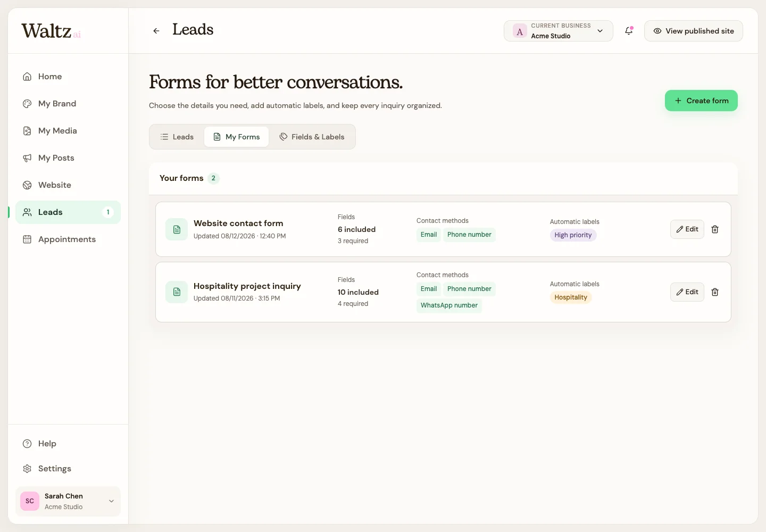Open the notifications bell
The image size is (766, 532).
[629, 31]
